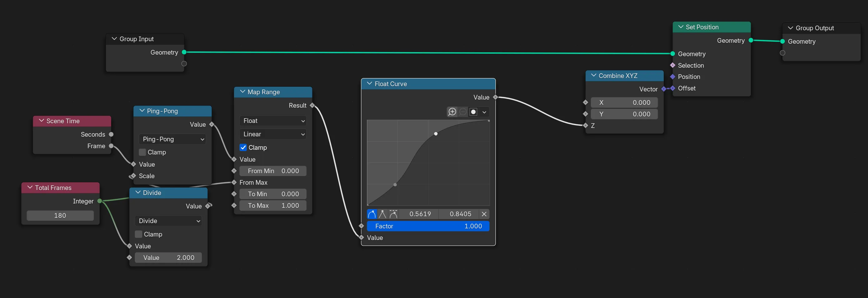Select the vector handle type for curve point
Image resolution: width=868 pixels, height=298 pixels.
click(x=382, y=214)
